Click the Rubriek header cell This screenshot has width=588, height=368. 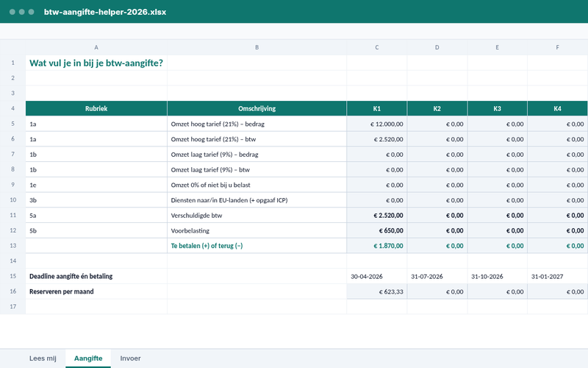click(x=96, y=108)
